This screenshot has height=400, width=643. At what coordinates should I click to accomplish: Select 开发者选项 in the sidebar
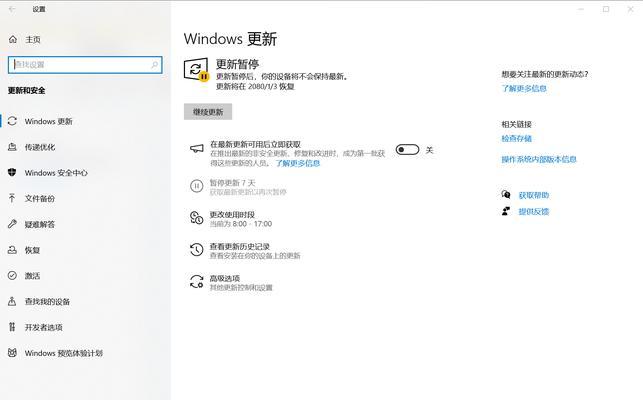click(85, 327)
